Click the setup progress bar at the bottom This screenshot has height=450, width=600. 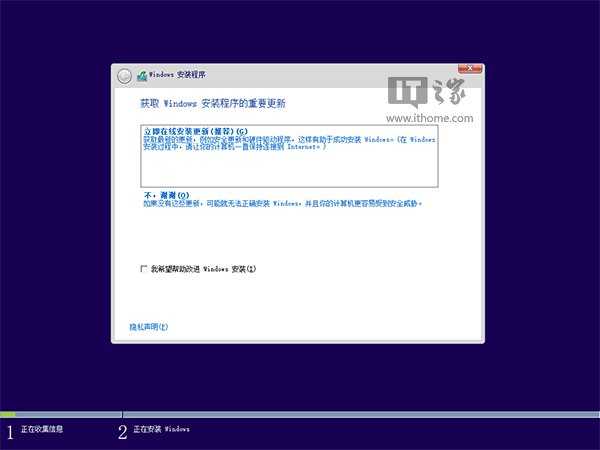[300, 414]
